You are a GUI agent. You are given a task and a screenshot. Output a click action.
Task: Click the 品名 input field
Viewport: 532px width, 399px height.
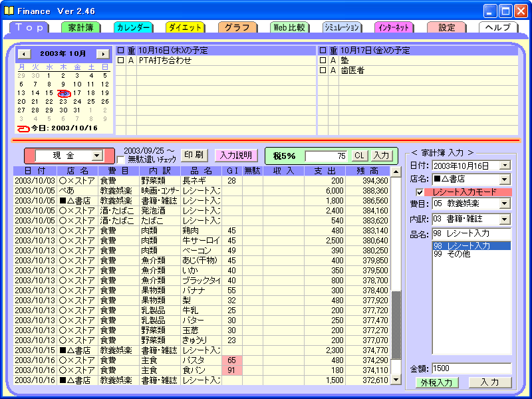pos(471,233)
